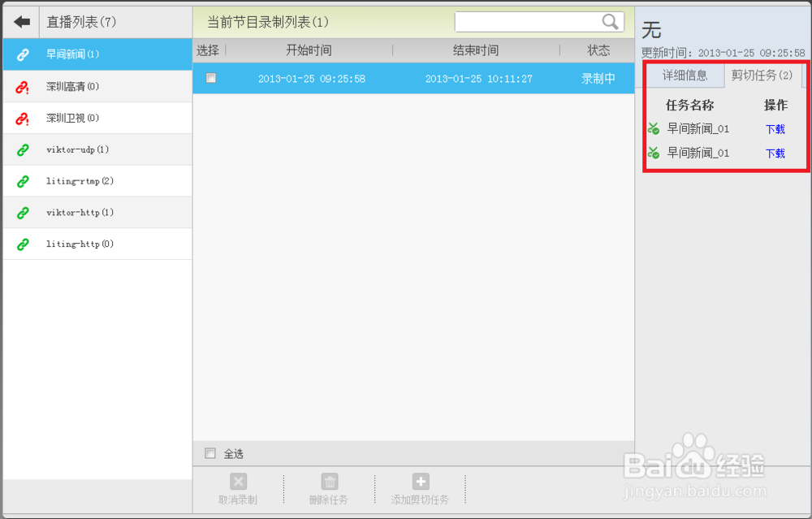Viewport: 812px width, 519px height.
Task: Click the green link icon beside 早间新闻
Action: [x=21, y=54]
